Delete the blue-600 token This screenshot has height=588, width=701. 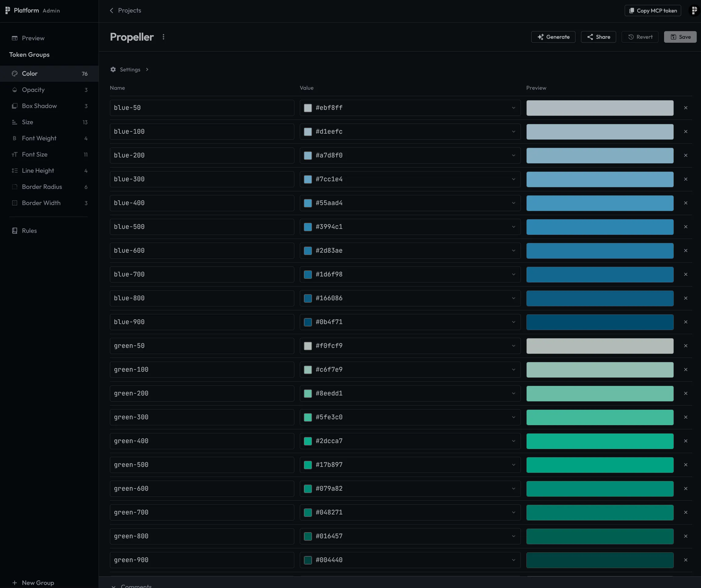(686, 251)
